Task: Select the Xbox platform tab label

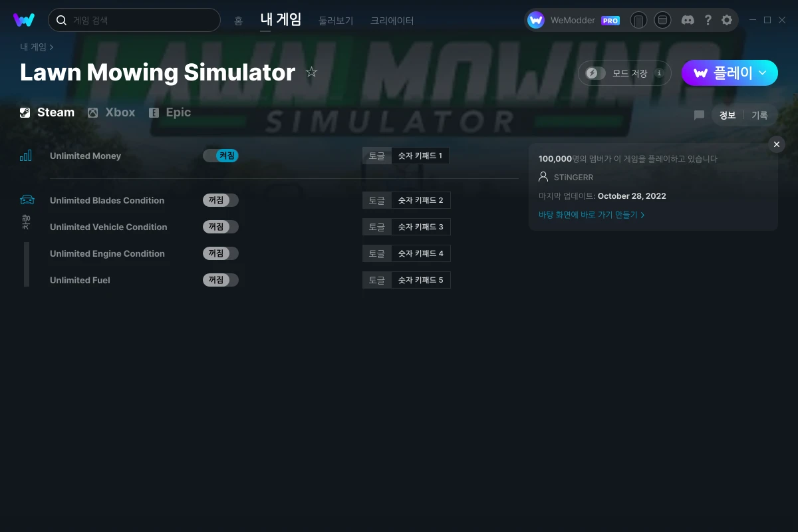Action: (120, 112)
